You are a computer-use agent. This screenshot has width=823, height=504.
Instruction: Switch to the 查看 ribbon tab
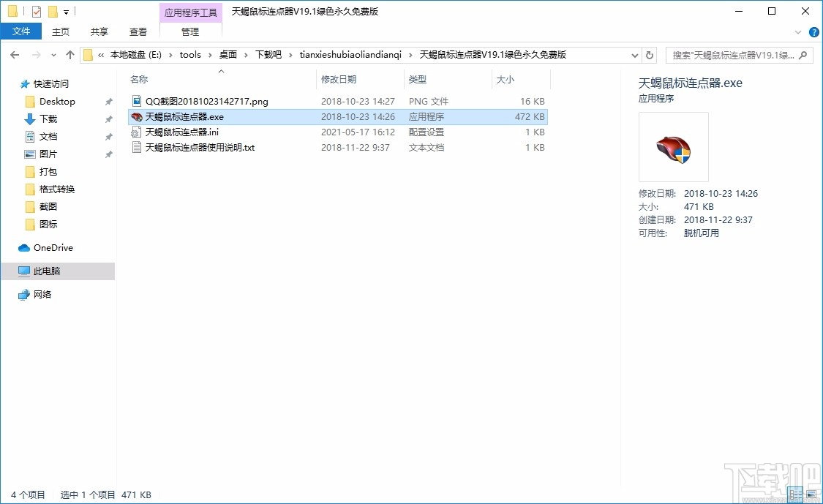(x=138, y=31)
